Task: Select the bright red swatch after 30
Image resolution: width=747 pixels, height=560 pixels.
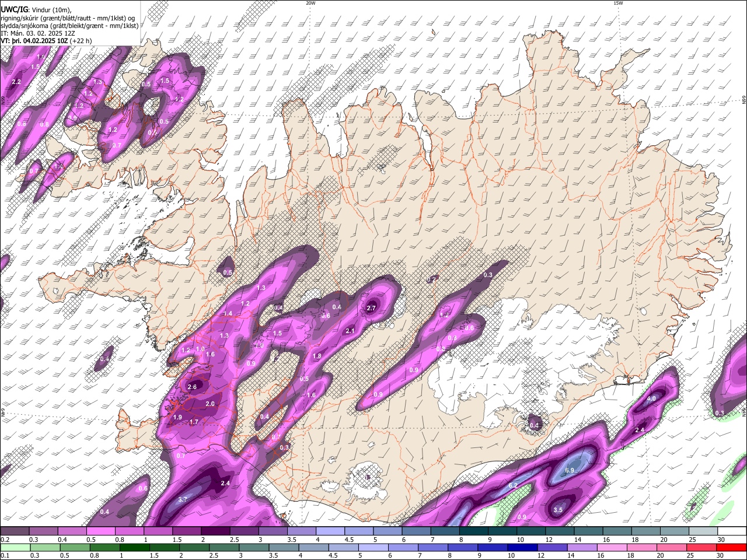Action: [x=731, y=547]
